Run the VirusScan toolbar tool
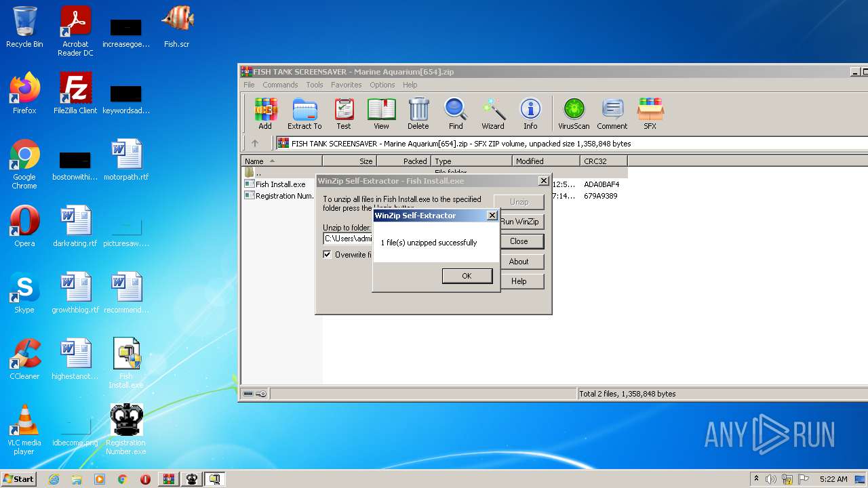This screenshot has height=488, width=868. [574, 114]
